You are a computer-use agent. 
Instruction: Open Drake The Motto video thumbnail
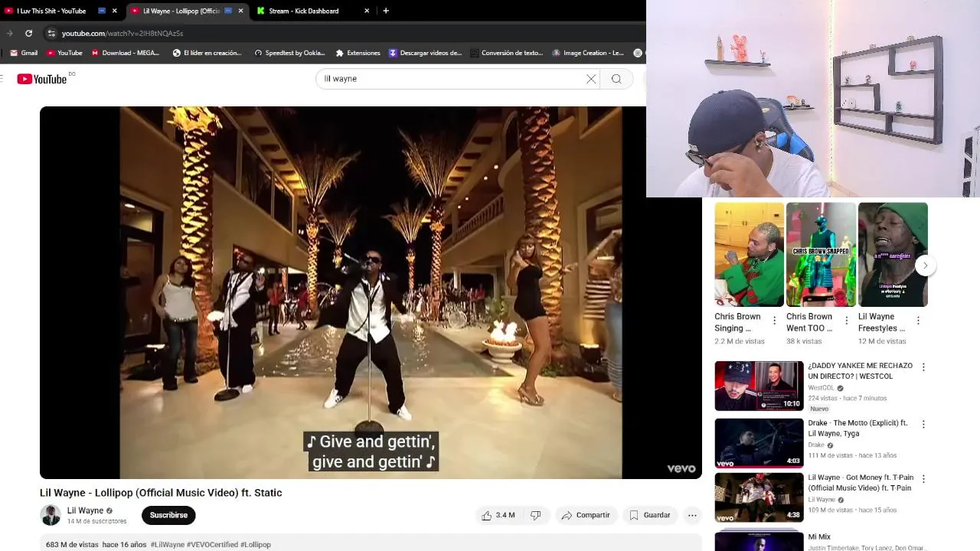(x=759, y=443)
